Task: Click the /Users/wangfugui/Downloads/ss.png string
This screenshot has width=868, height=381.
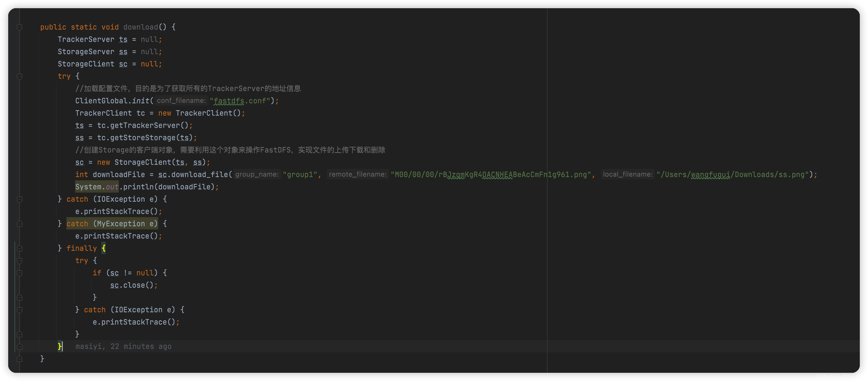Action: click(732, 175)
